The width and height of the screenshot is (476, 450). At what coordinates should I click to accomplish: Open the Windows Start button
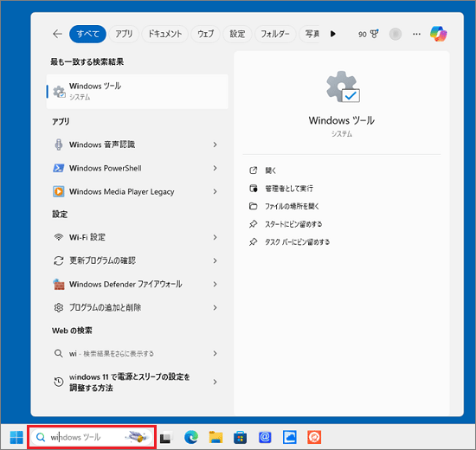(16, 437)
